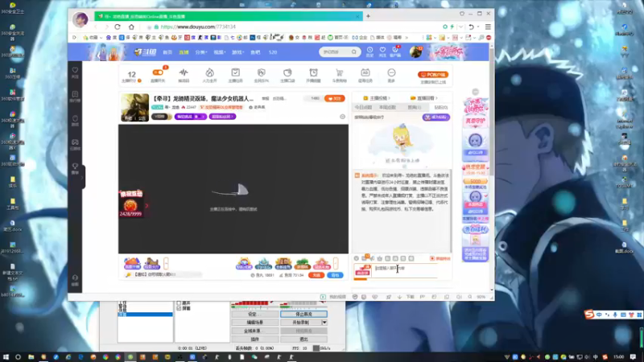Open the Windows Start button
Viewport: 644px width, 362px height.
coord(6,357)
